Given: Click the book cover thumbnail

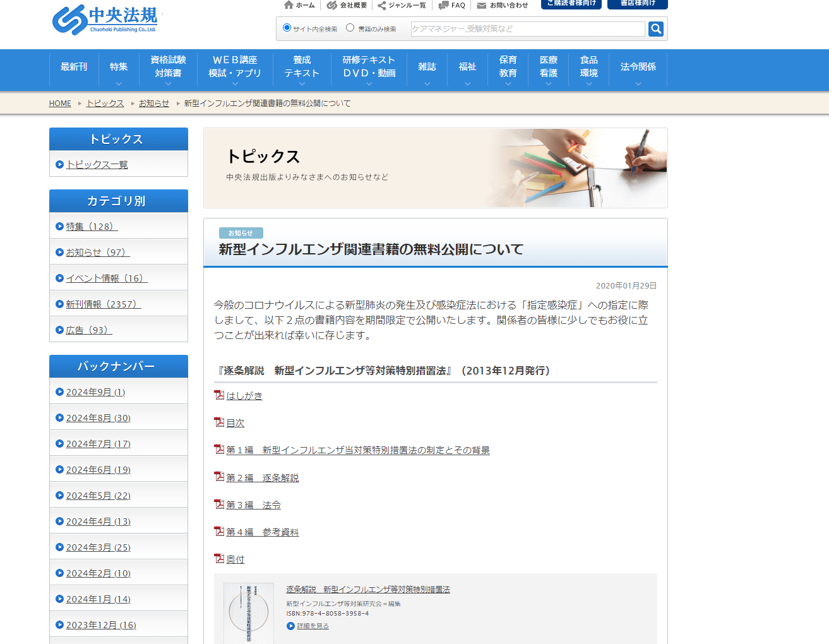Looking at the screenshot, I should [x=249, y=613].
